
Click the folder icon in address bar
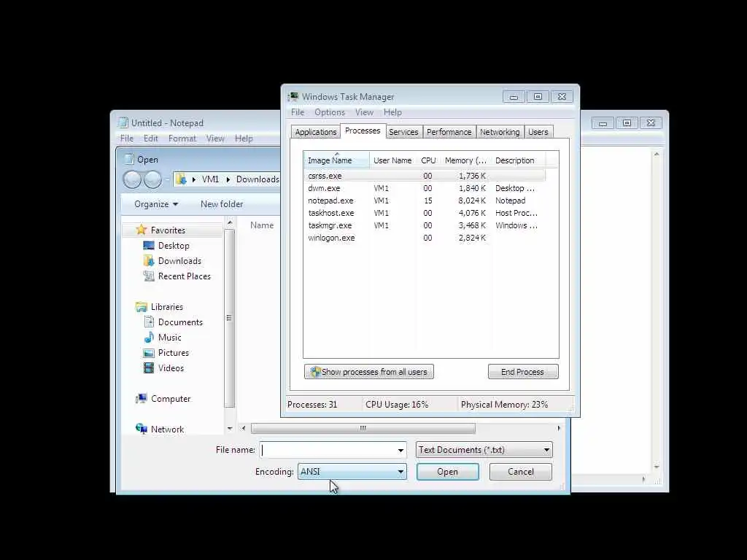pos(181,179)
